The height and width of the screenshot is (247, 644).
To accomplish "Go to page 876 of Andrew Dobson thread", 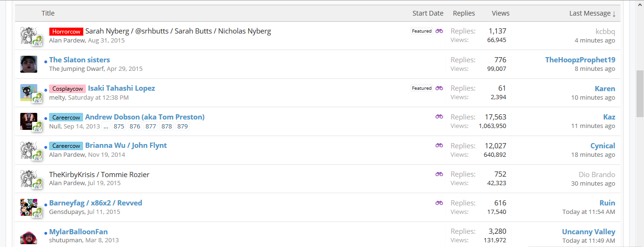I will (135, 127).
